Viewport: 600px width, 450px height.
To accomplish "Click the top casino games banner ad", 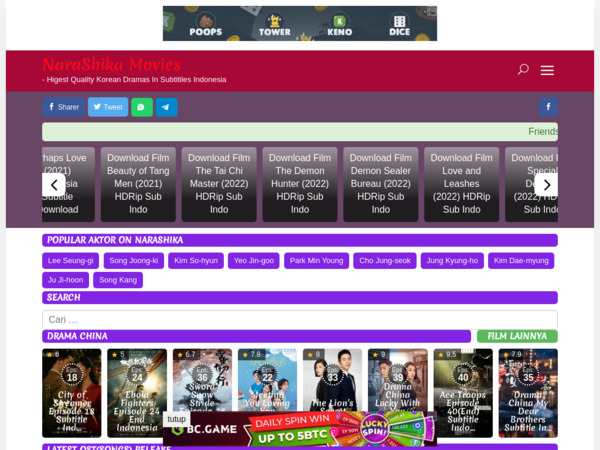I will [x=300, y=23].
